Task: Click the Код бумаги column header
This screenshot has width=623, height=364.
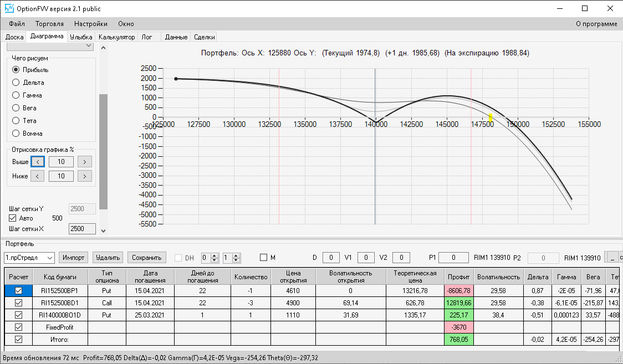Action: pyautogui.click(x=60, y=276)
